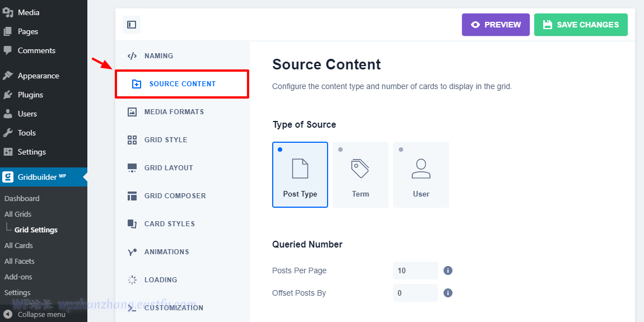Click the Plugins plug icon

[8, 95]
